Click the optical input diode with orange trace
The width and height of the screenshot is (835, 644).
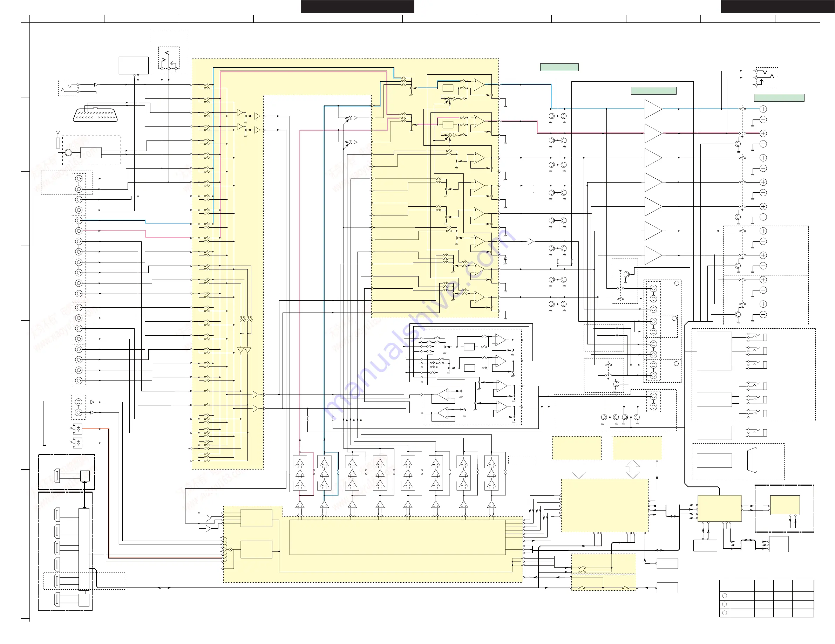tap(78, 429)
